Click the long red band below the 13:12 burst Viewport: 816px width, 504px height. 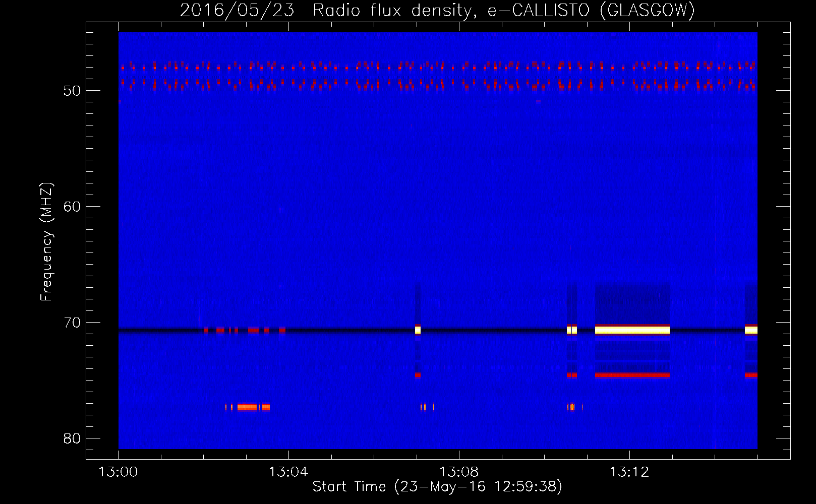[x=632, y=375]
